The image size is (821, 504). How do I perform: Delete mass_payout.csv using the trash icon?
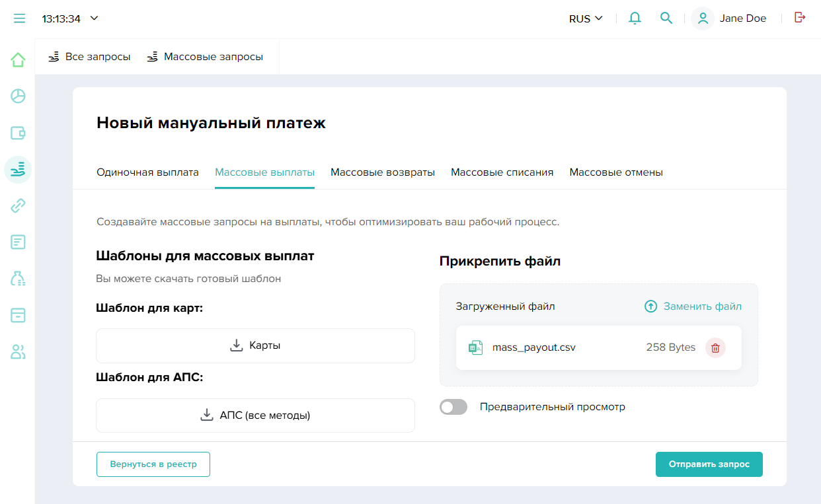(x=715, y=347)
